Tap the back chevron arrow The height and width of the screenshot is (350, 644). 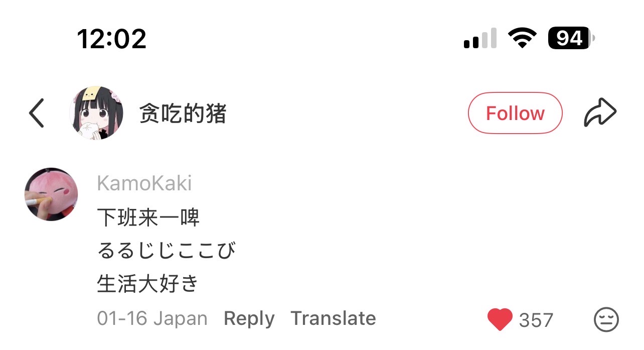pos(37,113)
